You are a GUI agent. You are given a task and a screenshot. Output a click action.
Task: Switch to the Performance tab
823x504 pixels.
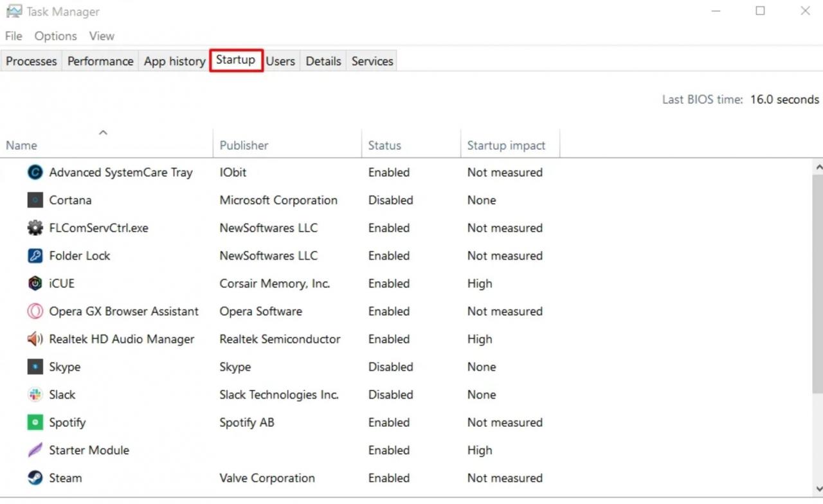point(100,61)
